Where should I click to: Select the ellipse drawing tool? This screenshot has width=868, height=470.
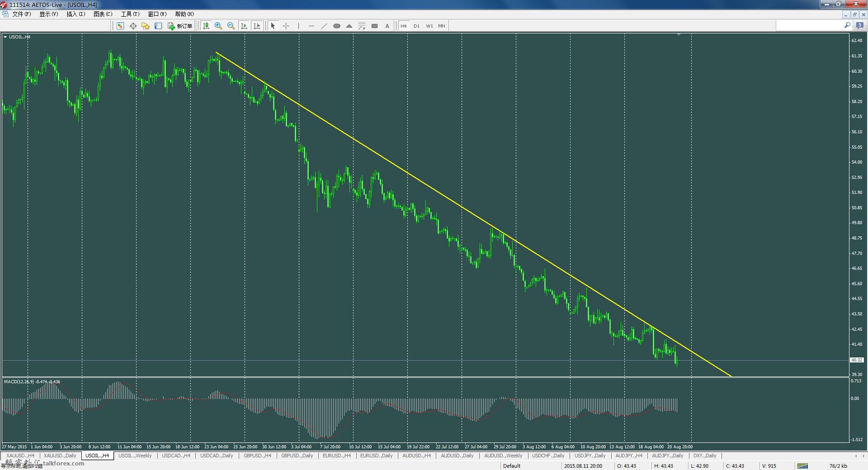click(x=336, y=26)
